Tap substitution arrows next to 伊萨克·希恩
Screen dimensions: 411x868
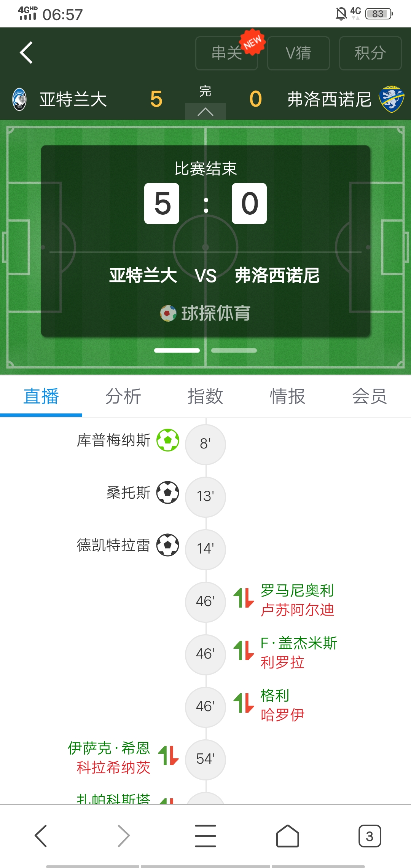[x=168, y=755]
